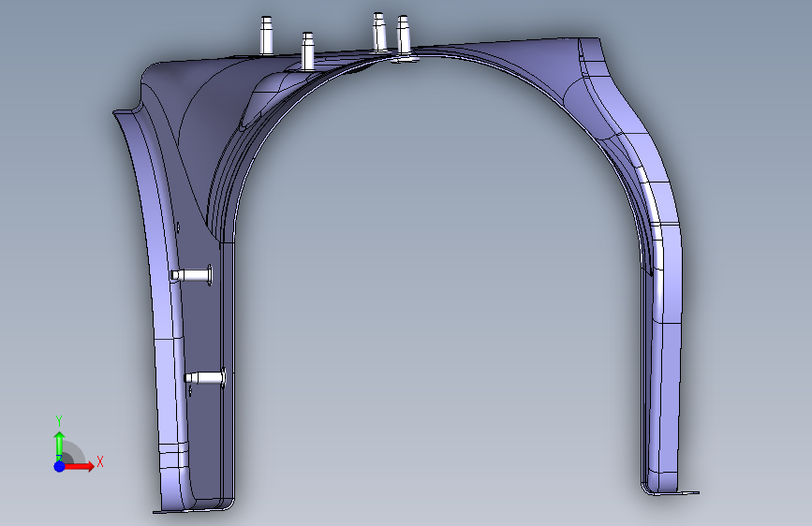Click the Y label of the axis triad

(59, 421)
